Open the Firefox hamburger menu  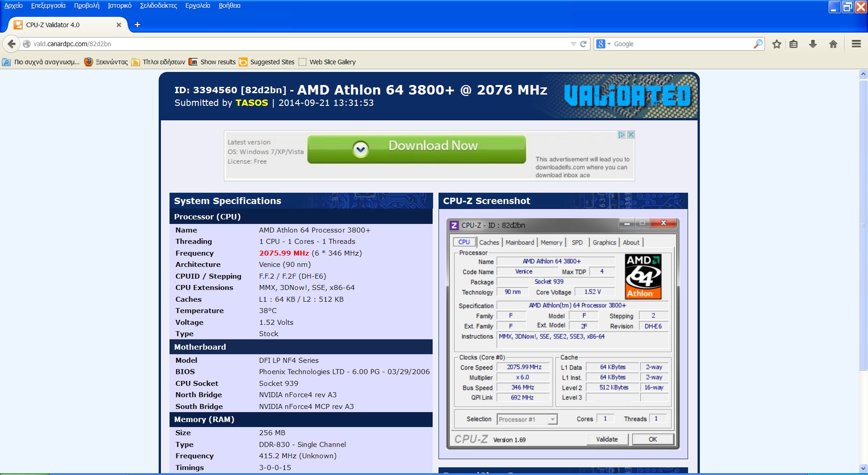pos(856,44)
